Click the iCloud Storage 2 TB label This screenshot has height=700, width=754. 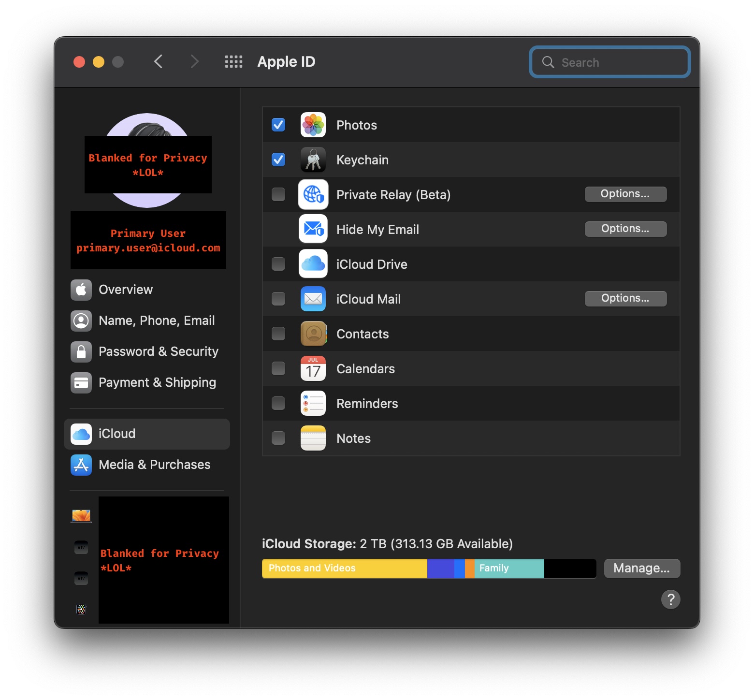[x=387, y=544]
